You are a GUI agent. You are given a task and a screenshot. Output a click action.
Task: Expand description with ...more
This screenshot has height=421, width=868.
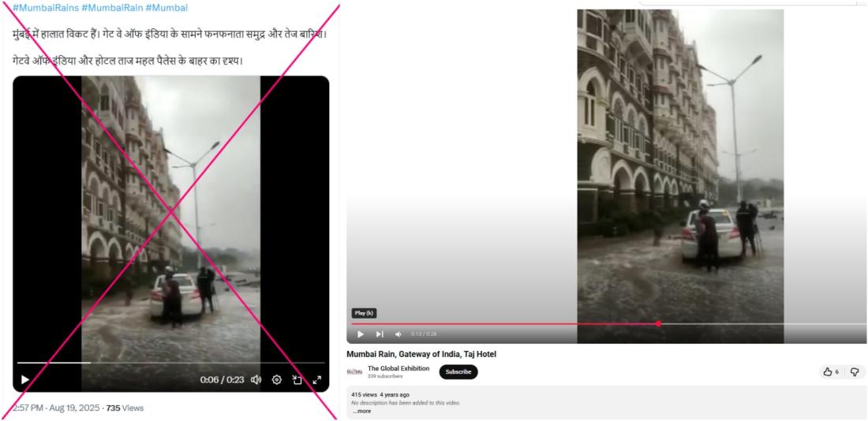pyautogui.click(x=362, y=411)
